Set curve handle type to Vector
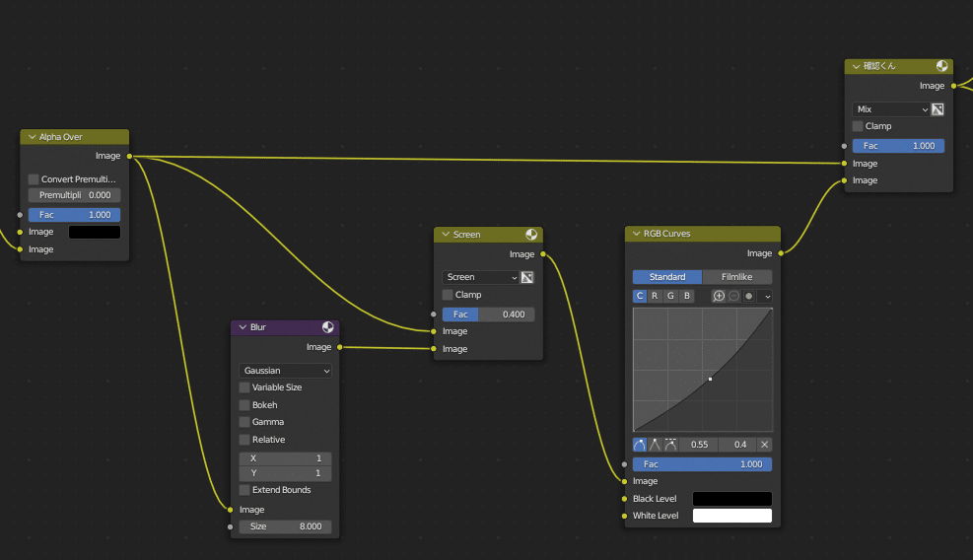 point(656,445)
